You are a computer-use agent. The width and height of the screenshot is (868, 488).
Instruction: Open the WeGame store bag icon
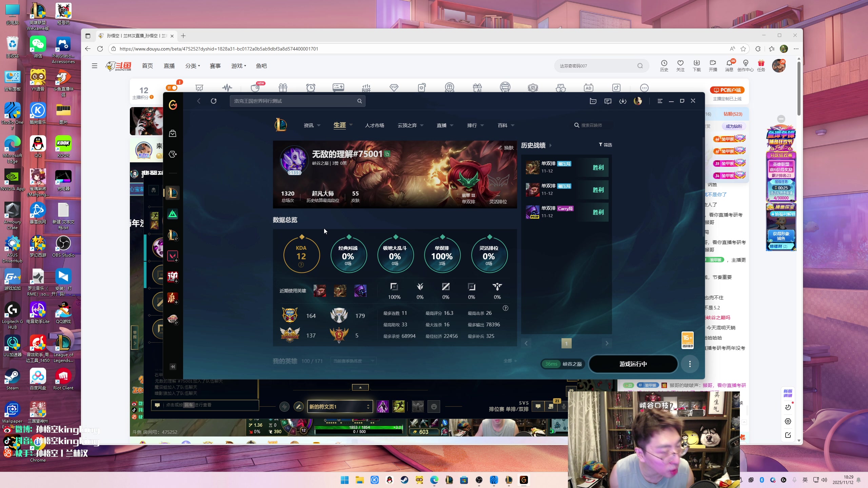click(x=173, y=134)
